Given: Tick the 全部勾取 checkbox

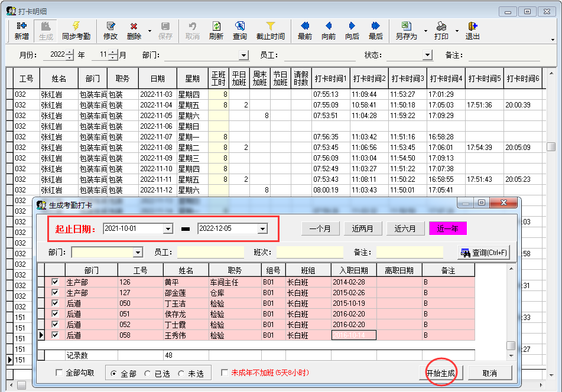Looking at the screenshot, I should (59, 373).
